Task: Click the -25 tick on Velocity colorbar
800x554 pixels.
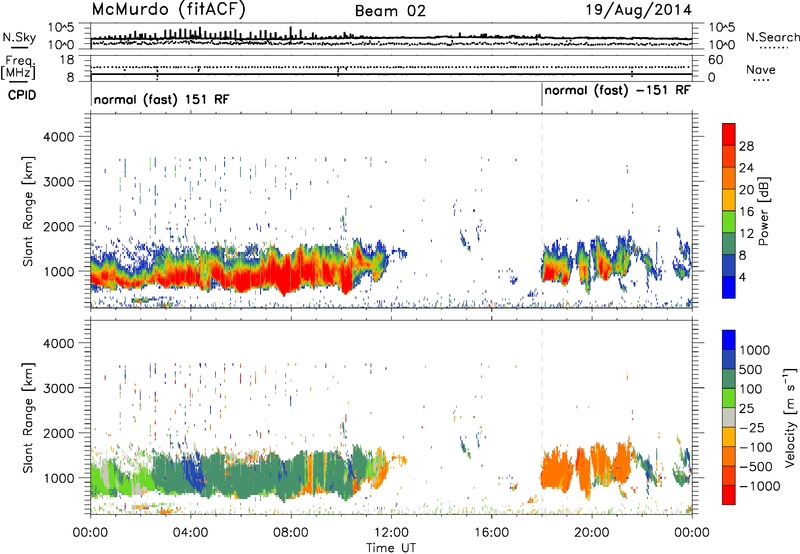Action: [754, 427]
